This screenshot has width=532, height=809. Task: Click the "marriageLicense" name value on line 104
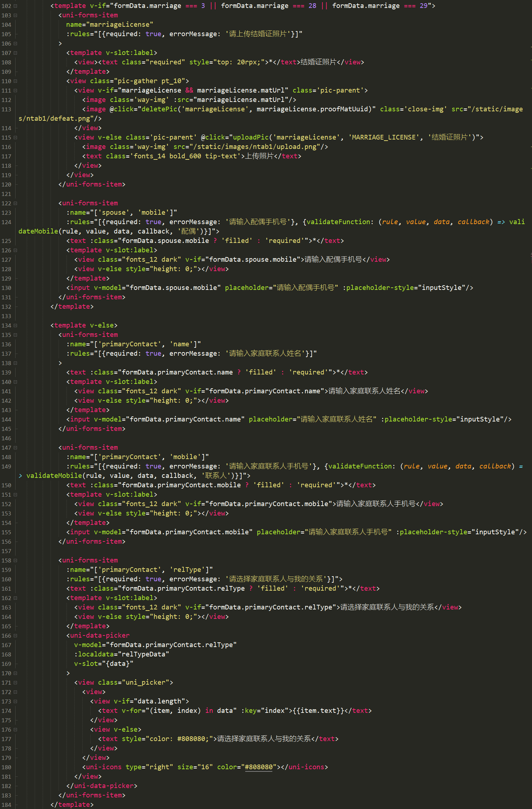pos(120,25)
